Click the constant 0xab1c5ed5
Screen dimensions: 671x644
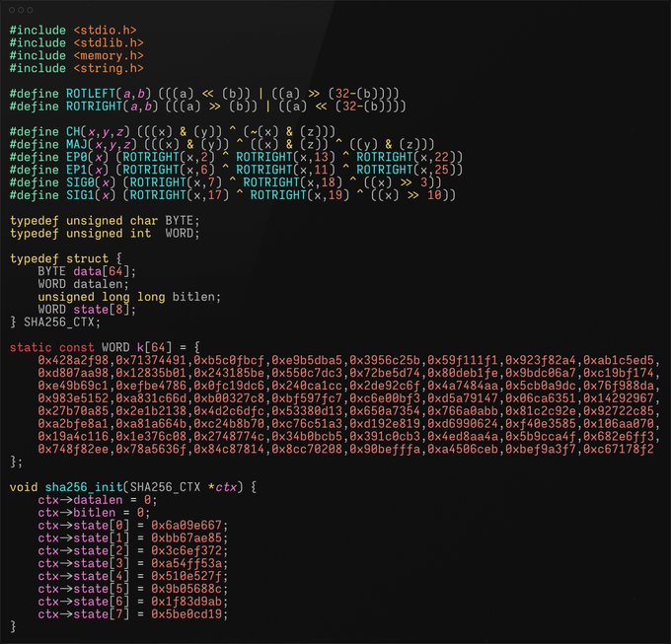[619, 361]
